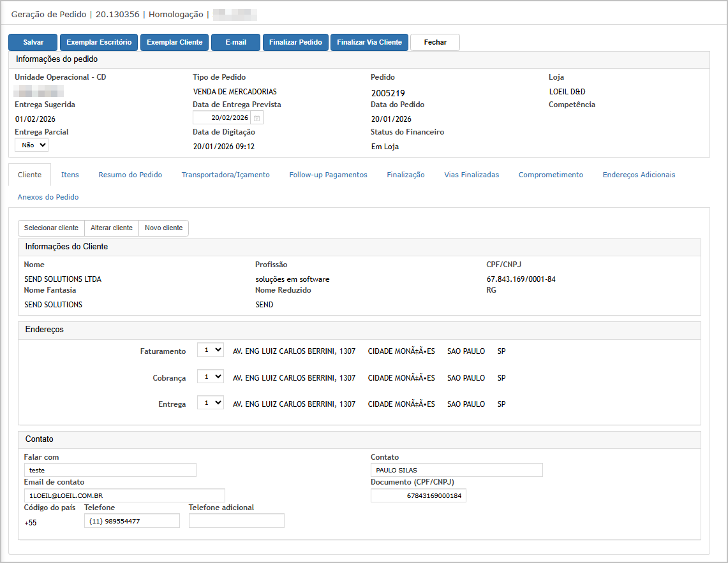Close the order with Fechar button
The height and width of the screenshot is (563, 728).
click(435, 42)
